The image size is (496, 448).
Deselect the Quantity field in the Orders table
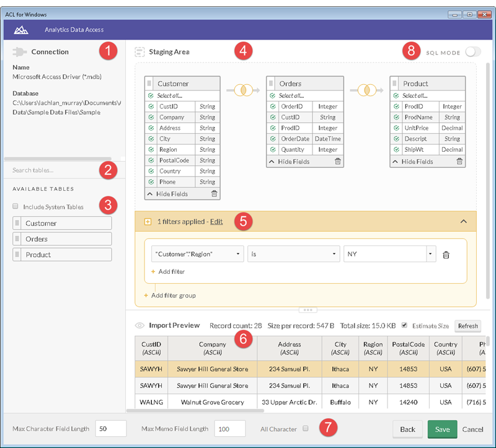click(273, 149)
